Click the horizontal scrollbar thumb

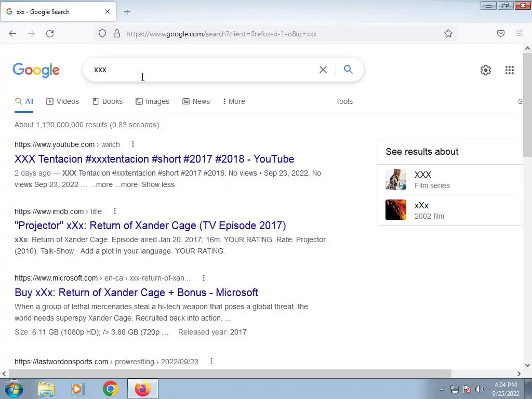coord(229,374)
